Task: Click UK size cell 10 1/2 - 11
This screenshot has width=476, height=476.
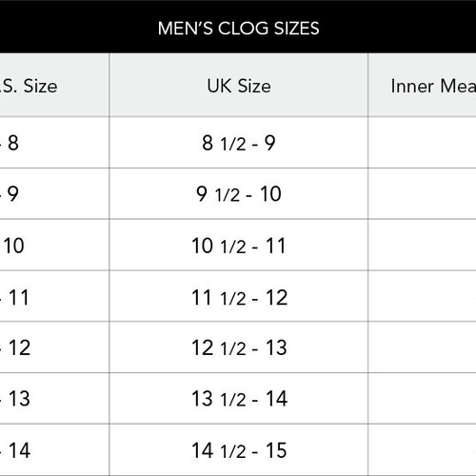Action: [239, 246]
